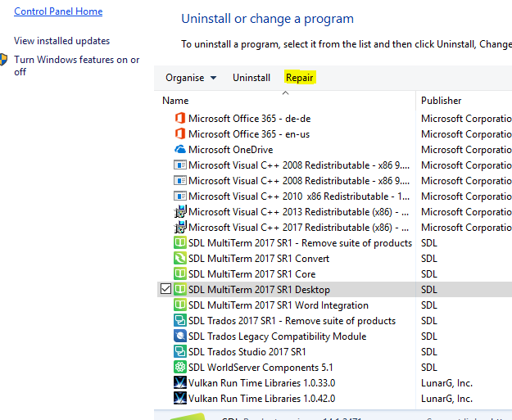This screenshot has width=512, height=420.
Task: Click the Microsoft Office 365 de-de icon
Action: [180, 119]
